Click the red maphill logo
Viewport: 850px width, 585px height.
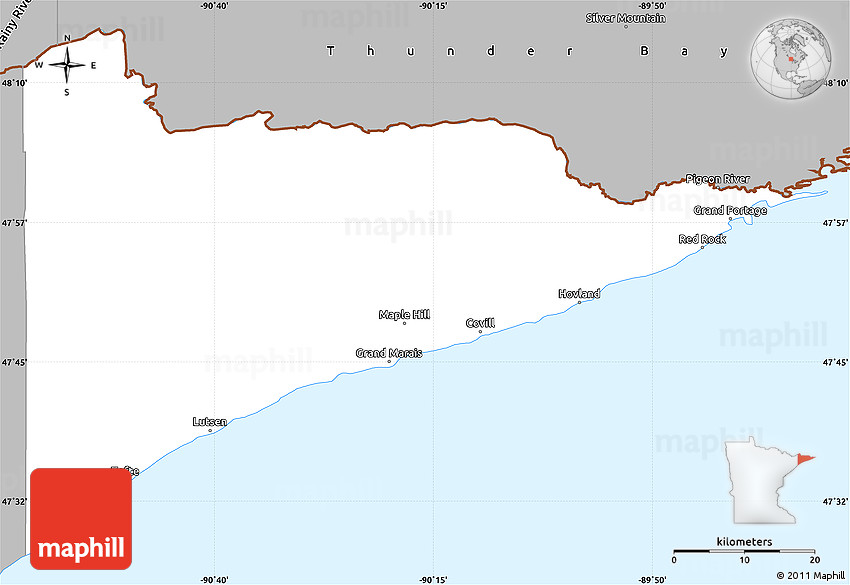(81, 518)
